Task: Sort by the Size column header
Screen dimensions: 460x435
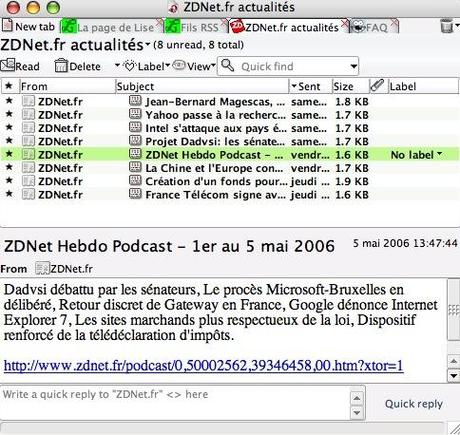Action: coord(351,86)
